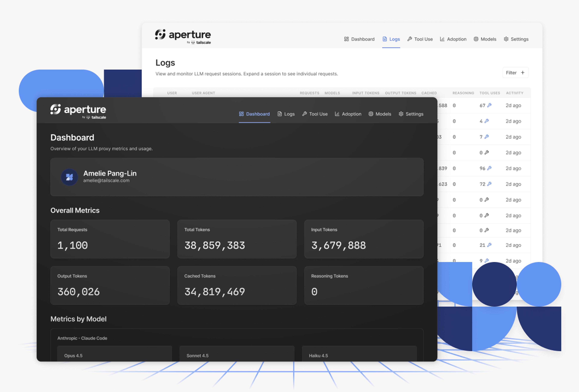Click the wrench icon beside 67 tool uses

(489, 105)
